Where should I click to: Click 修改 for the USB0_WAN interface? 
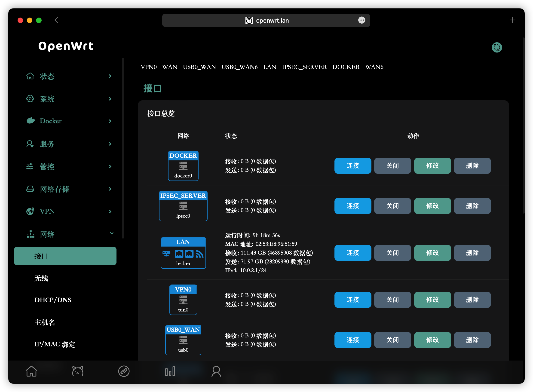(433, 340)
